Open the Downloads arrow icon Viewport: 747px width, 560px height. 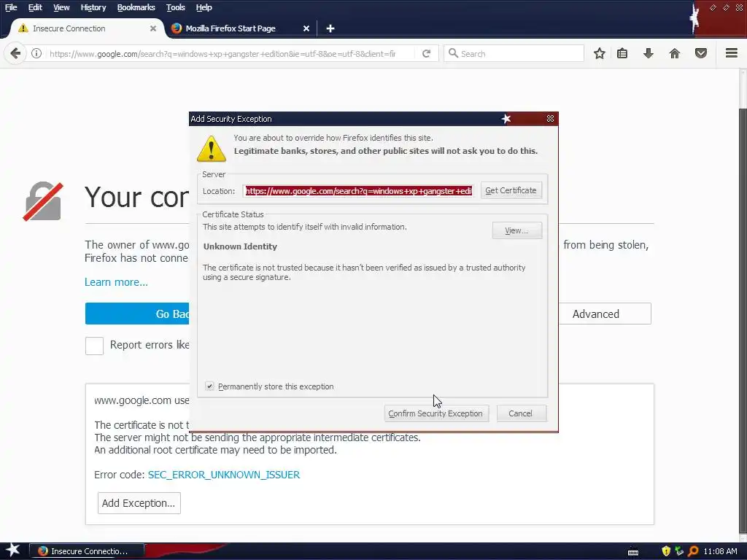pos(648,53)
